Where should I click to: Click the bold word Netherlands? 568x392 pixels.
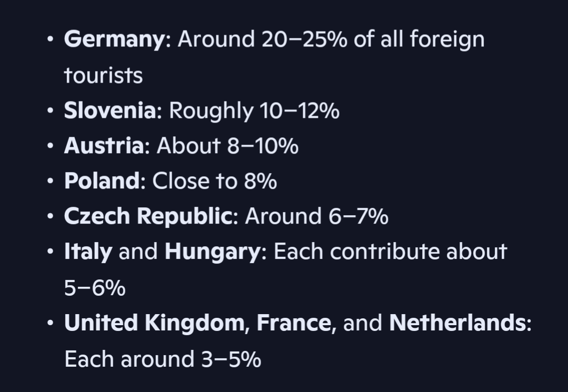(457, 322)
